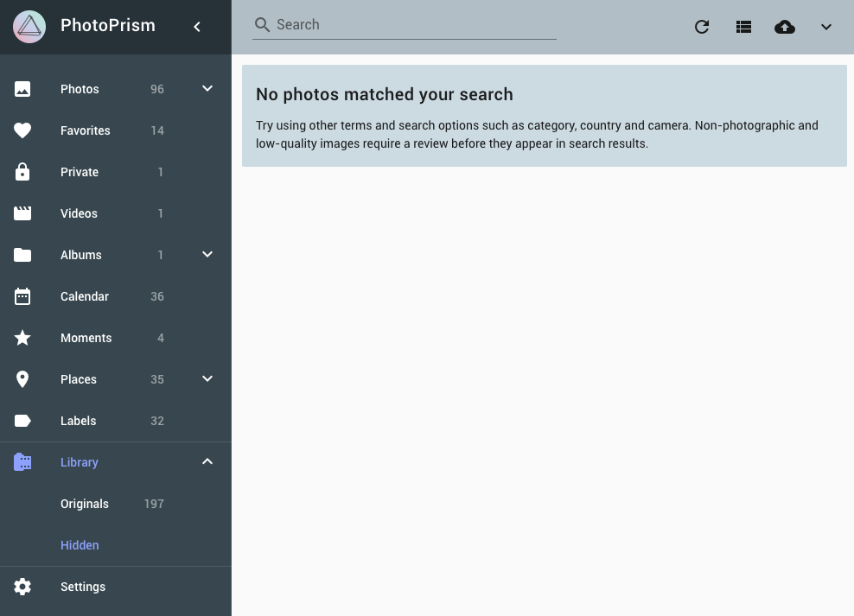The width and height of the screenshot is (854, 616).
Task: Refresh the photo index
Action: point(702,27)
